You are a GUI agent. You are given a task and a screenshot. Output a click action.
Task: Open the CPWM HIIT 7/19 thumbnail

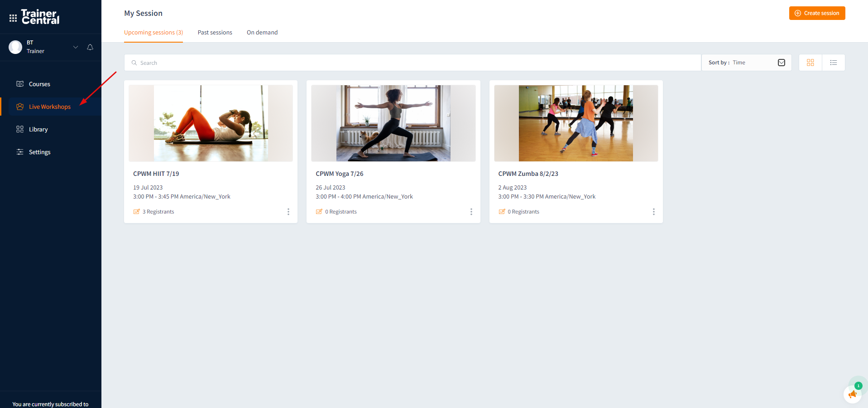[x=211, y=123]
